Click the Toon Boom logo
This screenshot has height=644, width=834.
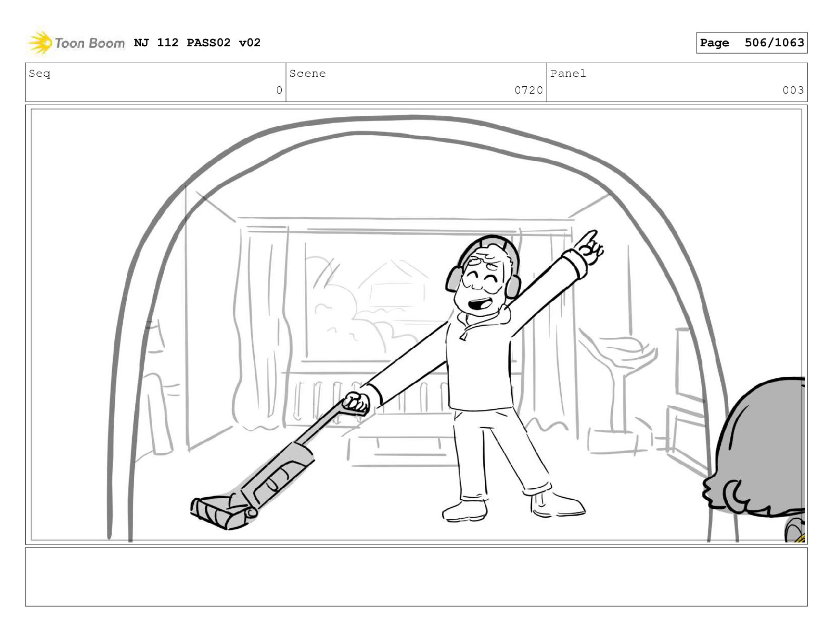click(x=76, y=43)
